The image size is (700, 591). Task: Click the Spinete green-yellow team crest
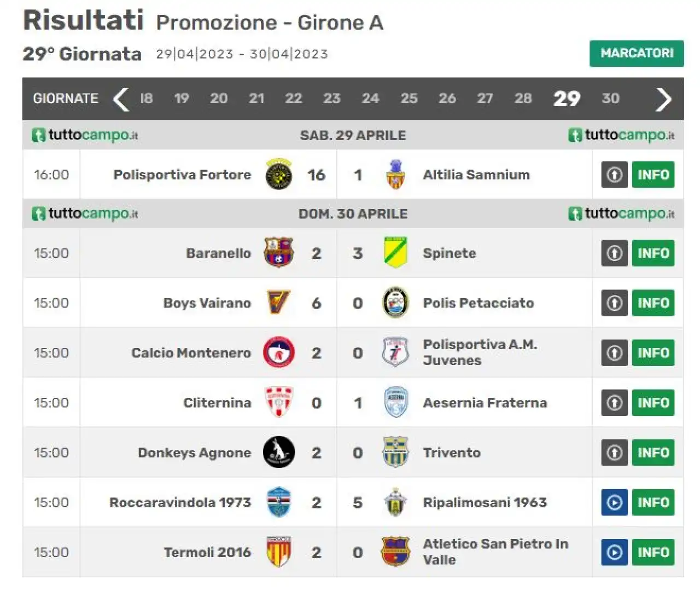(395, 253)
